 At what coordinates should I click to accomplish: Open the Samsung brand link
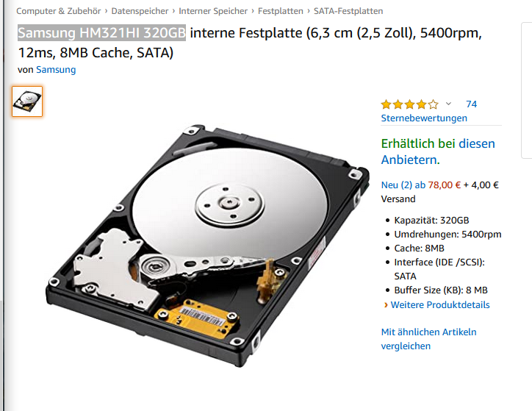tap(56, 70)
